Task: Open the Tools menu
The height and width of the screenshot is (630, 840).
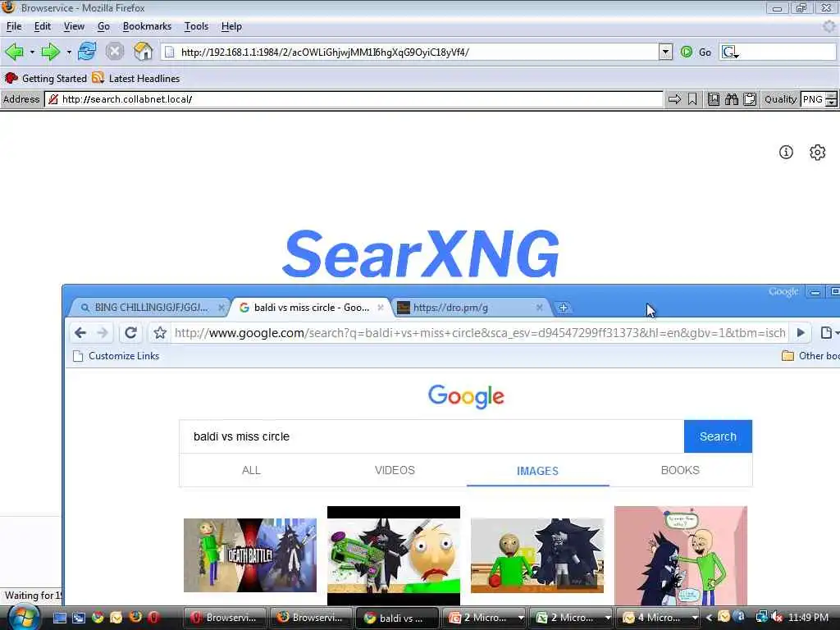Action: click(x=196, y=26)
